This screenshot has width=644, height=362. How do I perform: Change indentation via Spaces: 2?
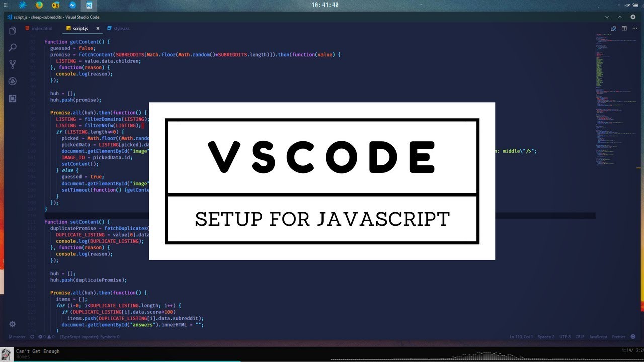546,337
